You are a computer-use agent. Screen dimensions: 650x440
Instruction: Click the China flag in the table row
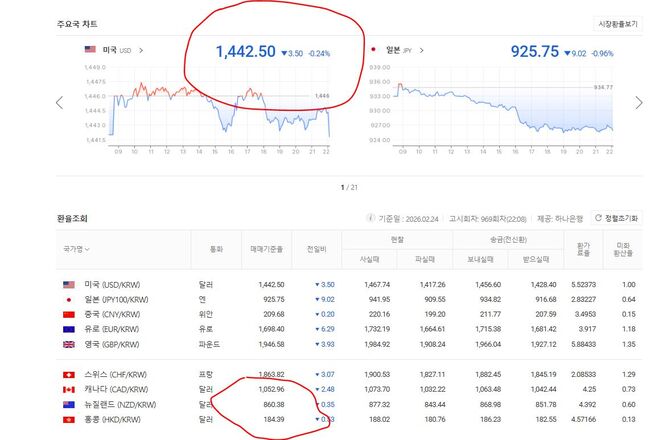coord(67,314)
